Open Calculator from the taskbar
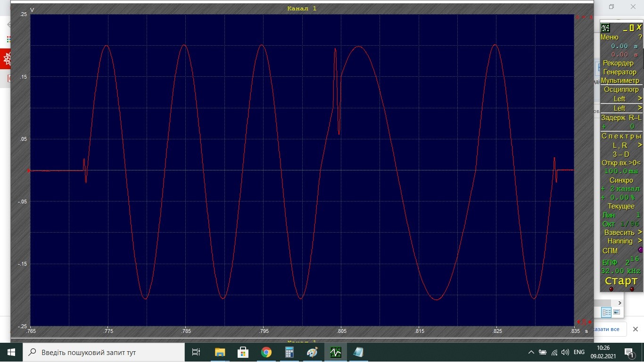 coord(289,352)
